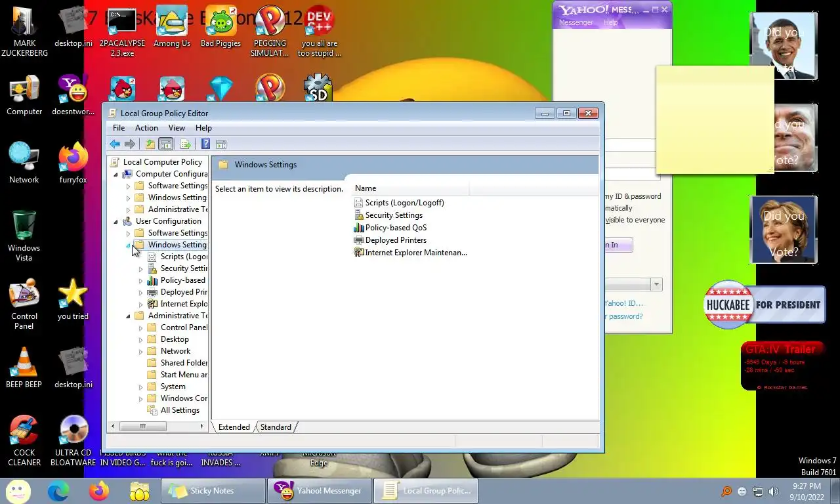Launch Firefox from the taskbar
Image resolution: width=840 pixels, height=504 pixels.
99,490
